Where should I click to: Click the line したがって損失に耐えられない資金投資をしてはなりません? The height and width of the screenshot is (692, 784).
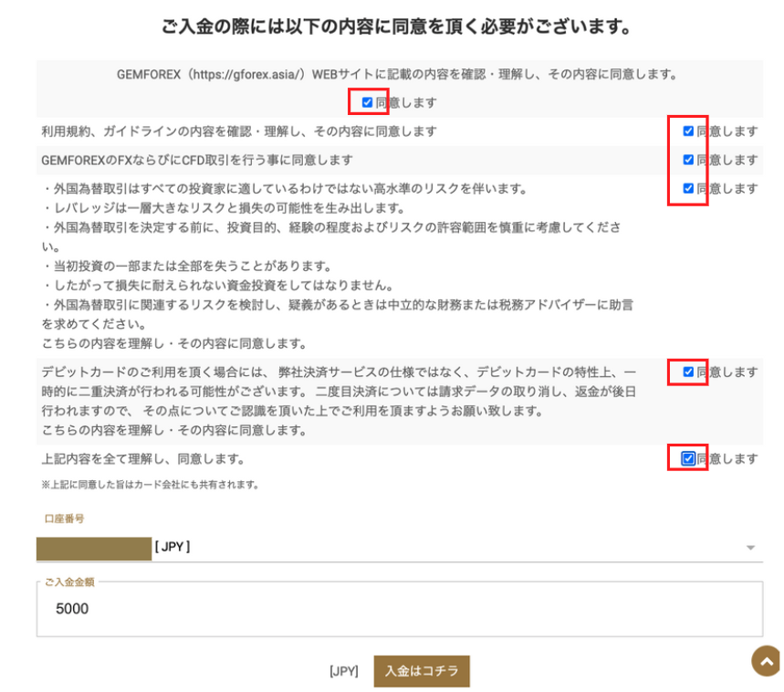click(x=217, y=285)
